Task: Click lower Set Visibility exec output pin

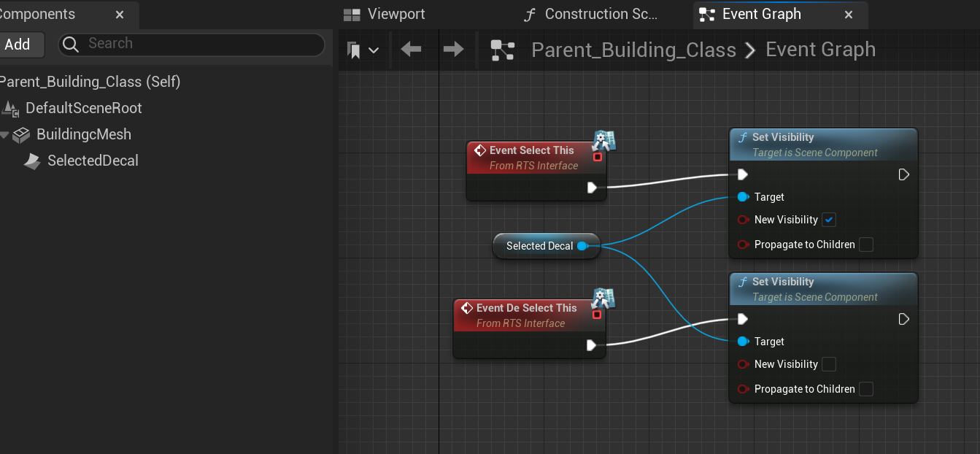Action: pyautogui.click(x=904, y=319)
